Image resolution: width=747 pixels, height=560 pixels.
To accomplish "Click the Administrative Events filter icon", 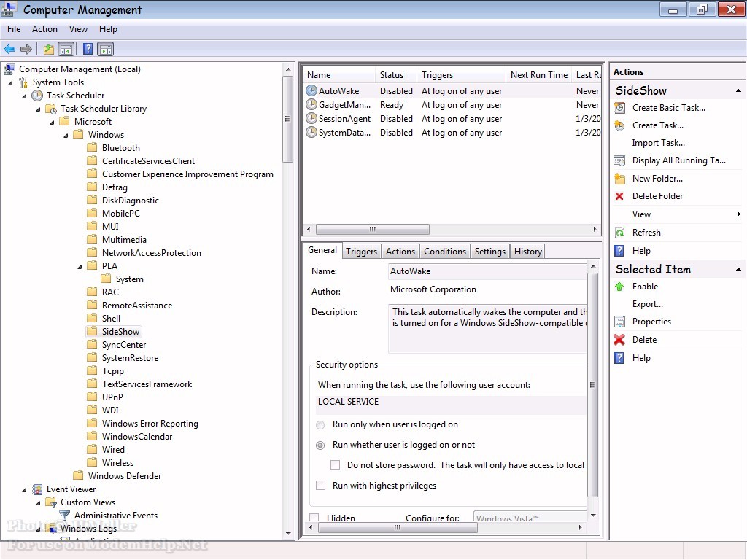I will tap(64, 516).
